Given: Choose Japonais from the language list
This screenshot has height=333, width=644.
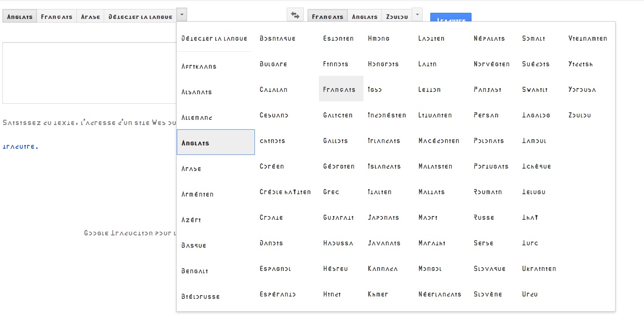Looking at the screenshot, I should point(383,217).
